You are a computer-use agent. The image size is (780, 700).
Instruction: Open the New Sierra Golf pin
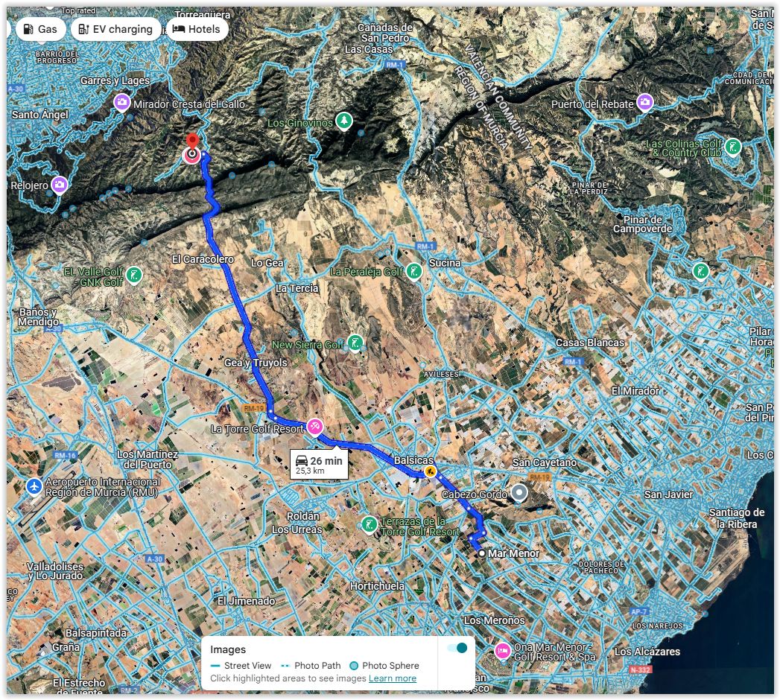click(355, 343)
